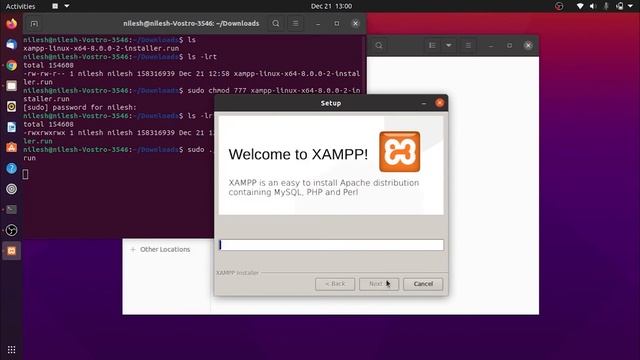Open OBS Studio from the dock
Screen dimensions: 640x360
tap(11, 230)
